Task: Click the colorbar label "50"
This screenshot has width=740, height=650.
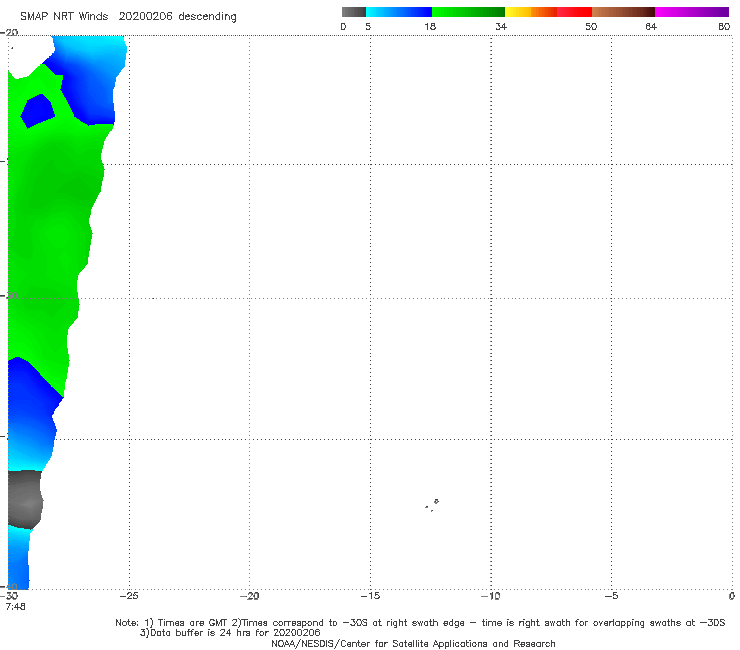Action: click(x=591, y=26)
